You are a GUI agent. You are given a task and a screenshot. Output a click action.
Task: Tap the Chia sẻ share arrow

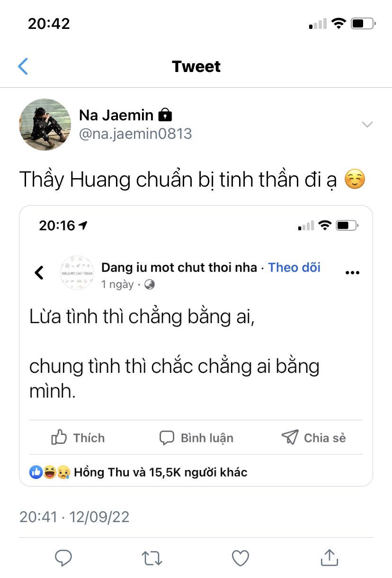[x=290, y=437]
